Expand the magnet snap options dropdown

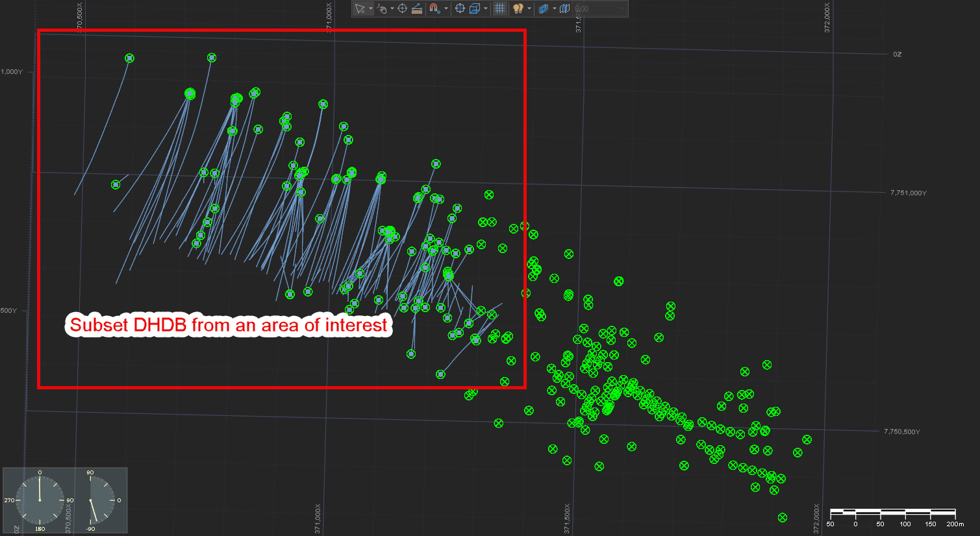pos(446,8)
